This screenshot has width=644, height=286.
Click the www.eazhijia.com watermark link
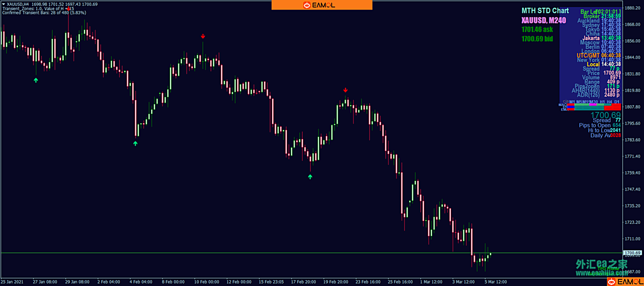602,273
